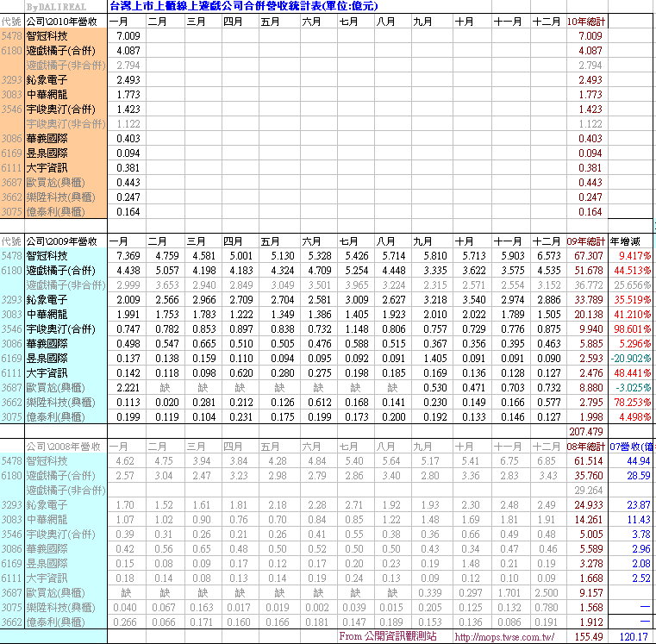Select the growth rate 78.253%
The image size is (656, 644).
click(632, 402)
